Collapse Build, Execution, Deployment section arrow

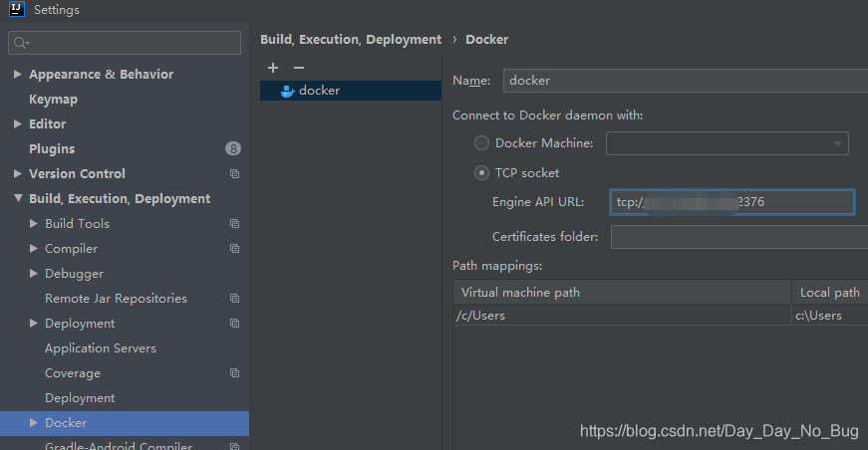coord(18,198)
